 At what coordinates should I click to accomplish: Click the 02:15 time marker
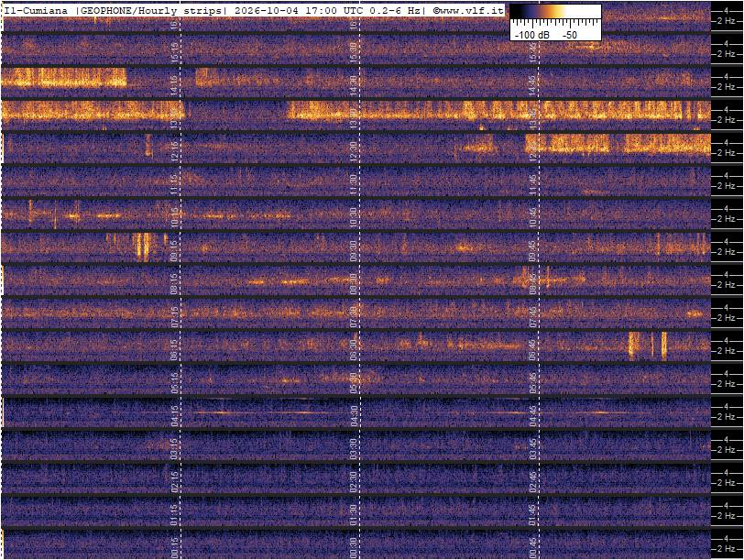(175, 482)
